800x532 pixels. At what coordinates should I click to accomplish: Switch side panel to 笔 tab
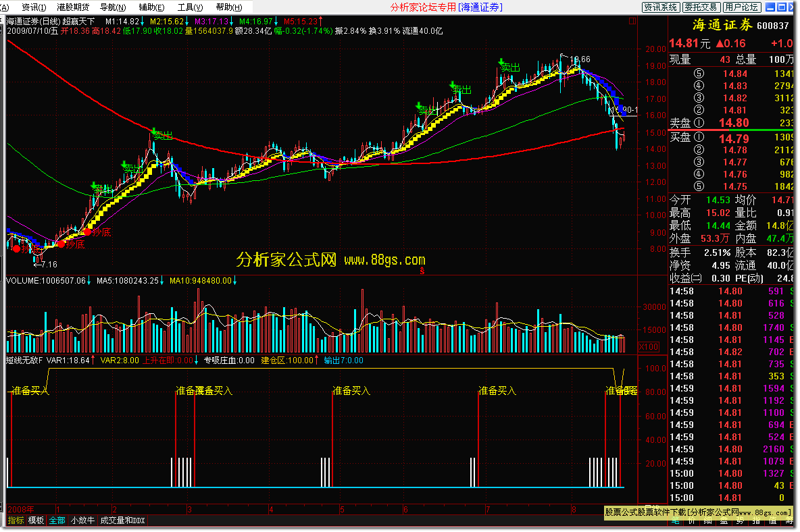click(x=676, y=521)
